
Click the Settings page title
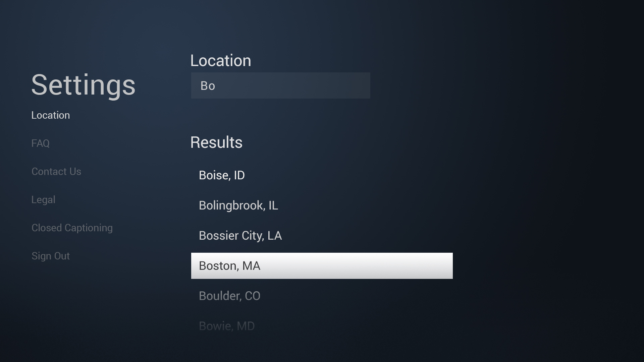click(x=83, y=85)
